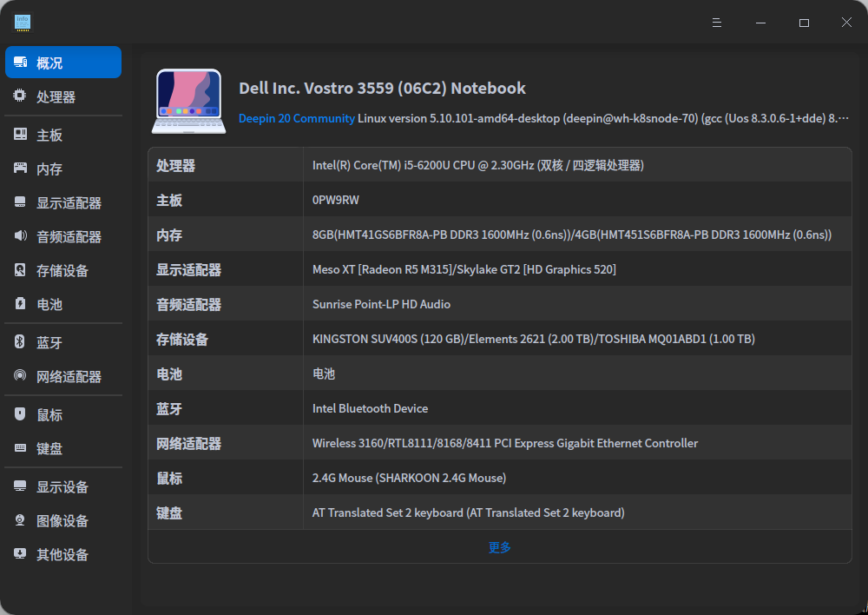Click the 更多 more link
The image size is (868, 615).
click(x=499, y=547)
